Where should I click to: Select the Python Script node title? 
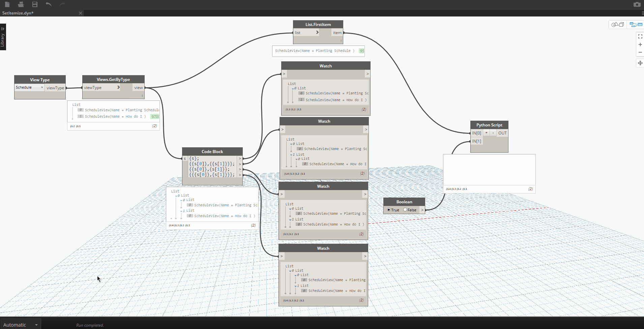(489, 125)
